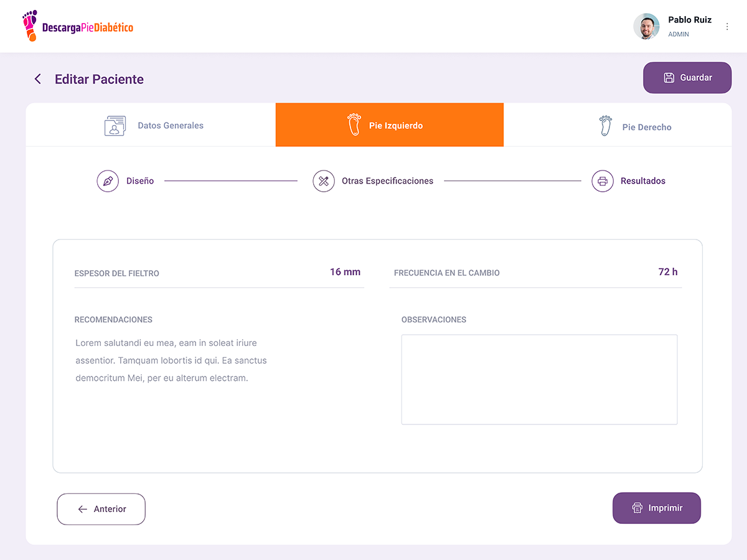The height and width of the screenshot is (560, 747).
Task: Click Pablo Ruiz's profile picture
Action: 646,27
